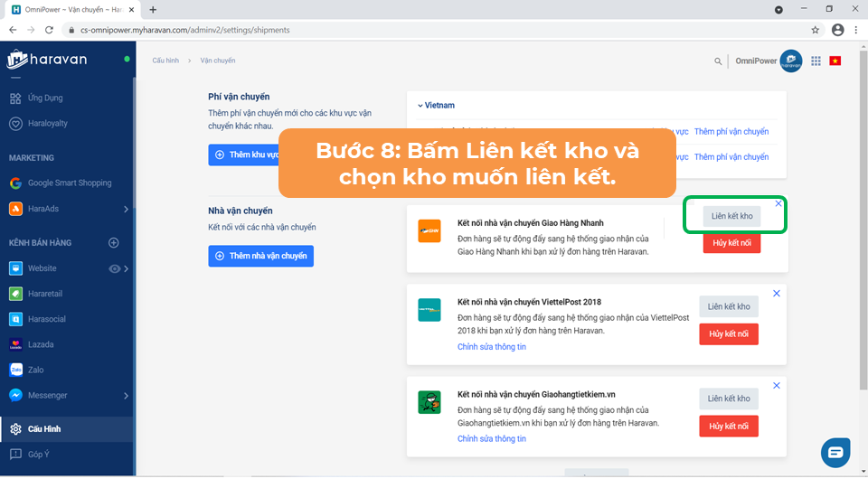Viewport: 868px width, 488px height.
Task: Toggle Website visibility eye icon
Action: point(114,269)
